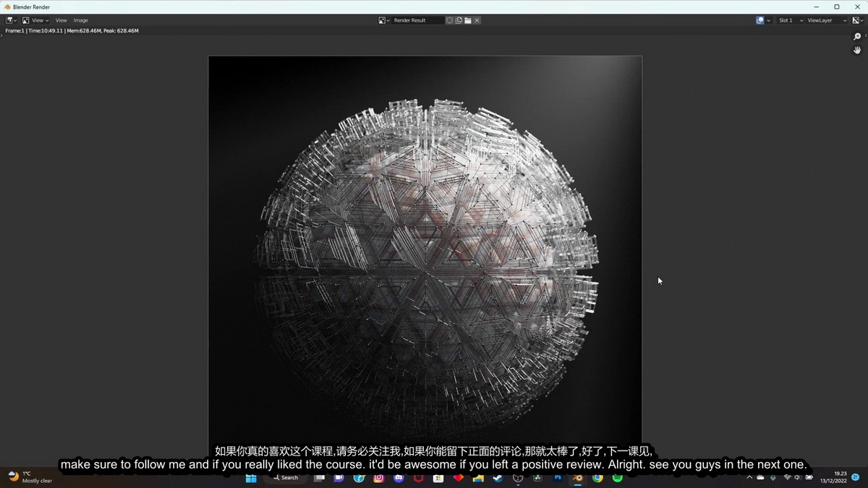This screenshot has height=488, width=868.
Task: Open the ViewLayer dropdown
Action: 826,20
